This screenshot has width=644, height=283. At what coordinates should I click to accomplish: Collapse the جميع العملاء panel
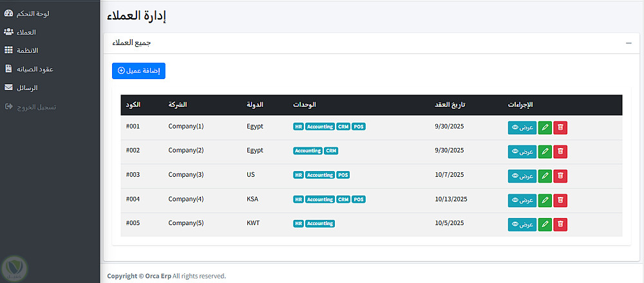628,43
